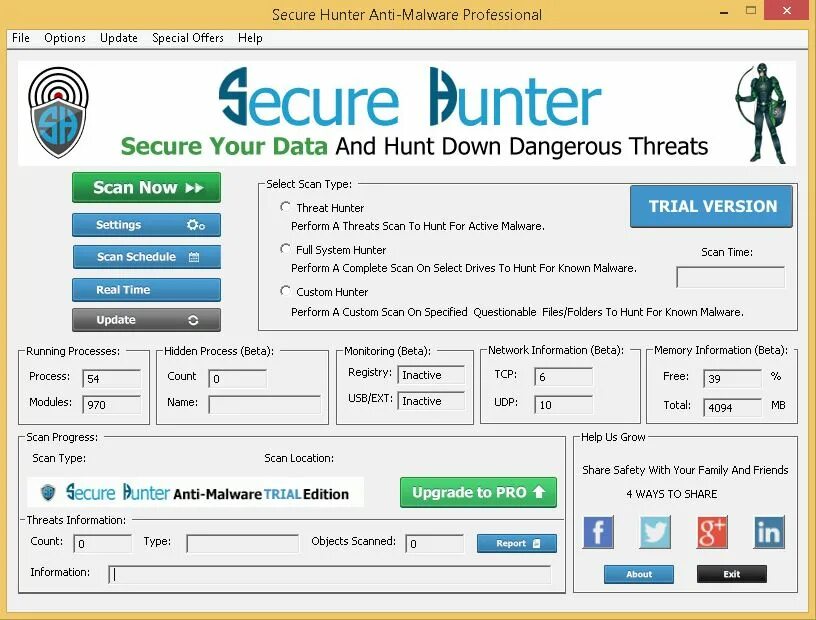Click the Twitter share icon

click(x=655, y=532)
